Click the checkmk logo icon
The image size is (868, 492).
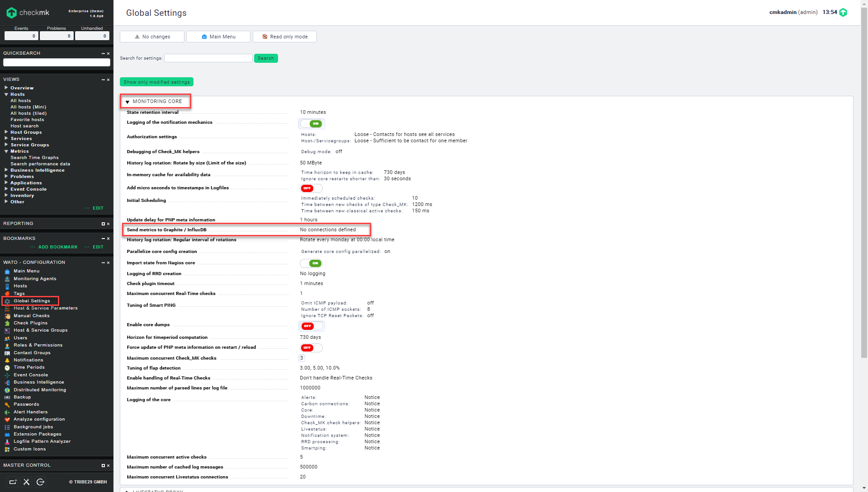pyautogui.click(x=11, y=13)
